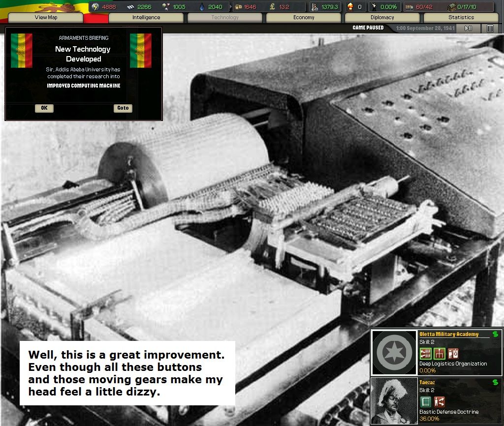Open the Statistics tab
The image size is (504, 426).
pos(461,18)
